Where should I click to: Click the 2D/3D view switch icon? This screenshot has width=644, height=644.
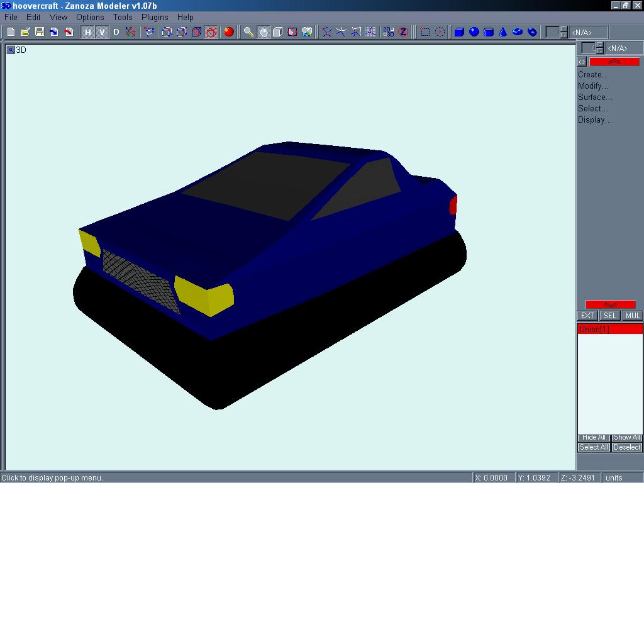point(389,32)
